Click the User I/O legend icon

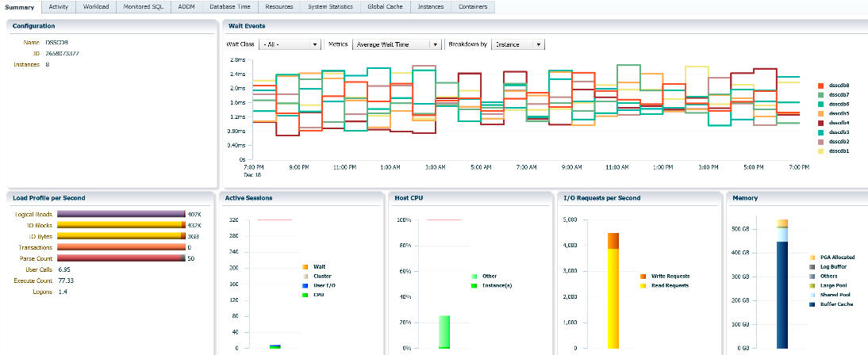[x=305, y=285]
